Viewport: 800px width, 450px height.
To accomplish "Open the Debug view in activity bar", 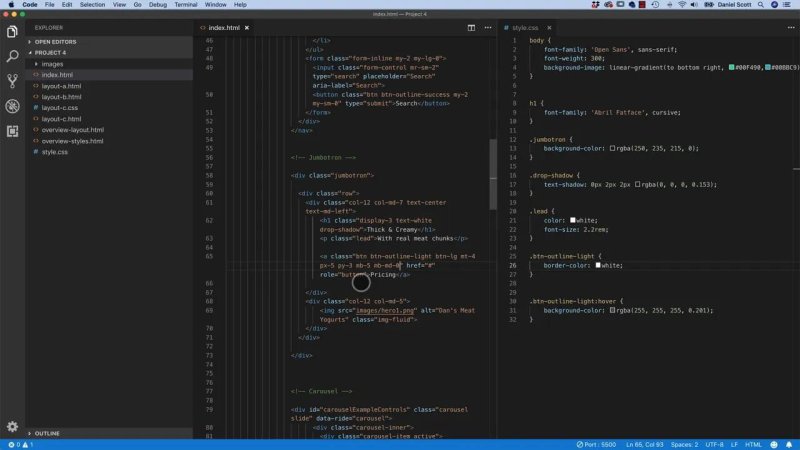I will 12,106.
